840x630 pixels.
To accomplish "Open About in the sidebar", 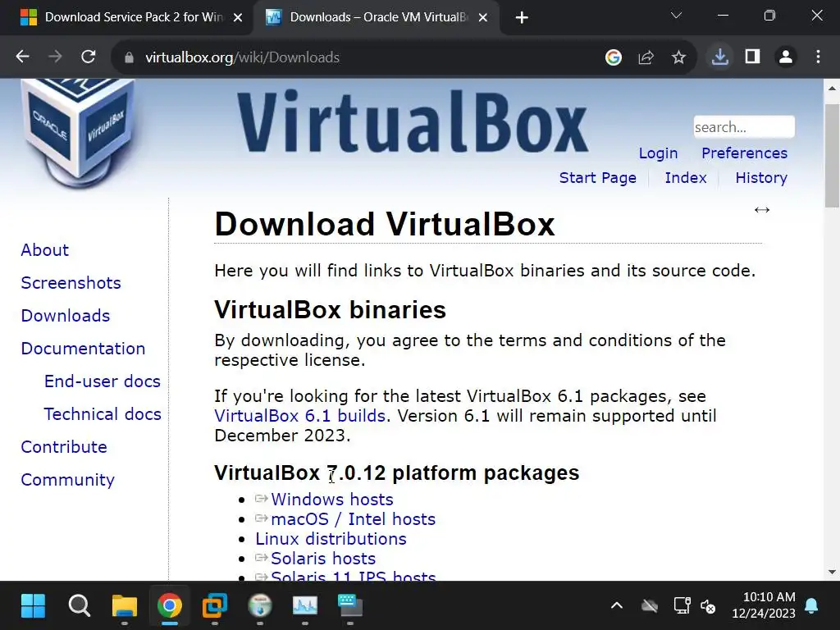I will click(x=45, y=250).
